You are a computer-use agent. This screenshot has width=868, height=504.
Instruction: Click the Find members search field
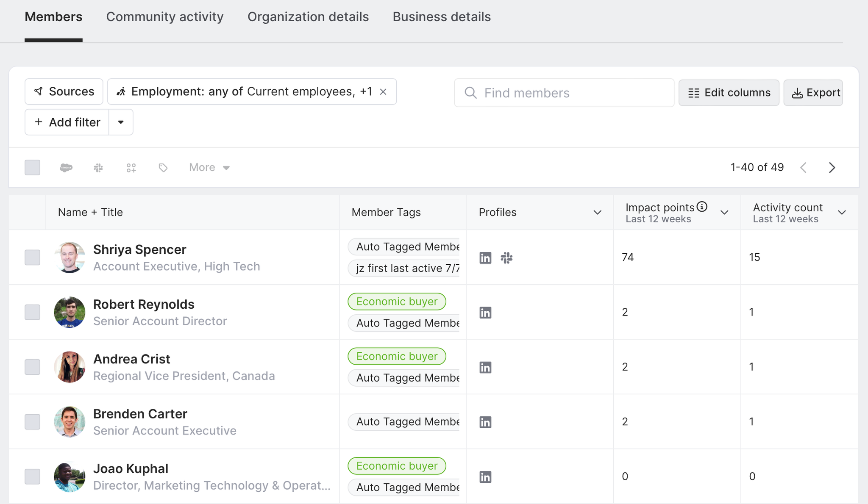pyautogui.click(x=564, y=93)
